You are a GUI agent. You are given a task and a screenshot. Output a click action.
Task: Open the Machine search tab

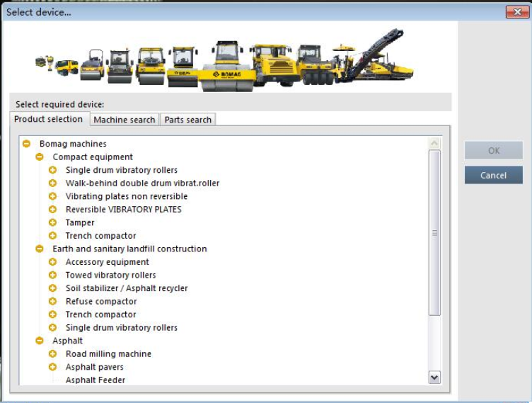125,120
